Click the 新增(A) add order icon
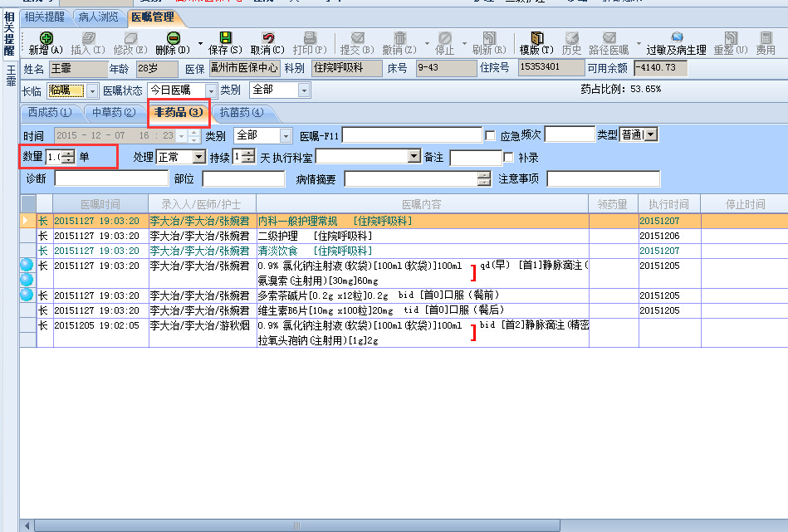This screenshot has width=788, height=532. (x=46, y=38)
